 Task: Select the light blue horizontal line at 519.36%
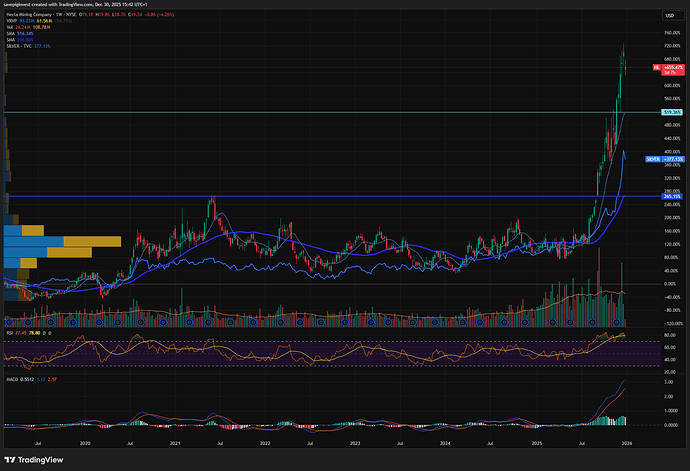coord(300,113)
